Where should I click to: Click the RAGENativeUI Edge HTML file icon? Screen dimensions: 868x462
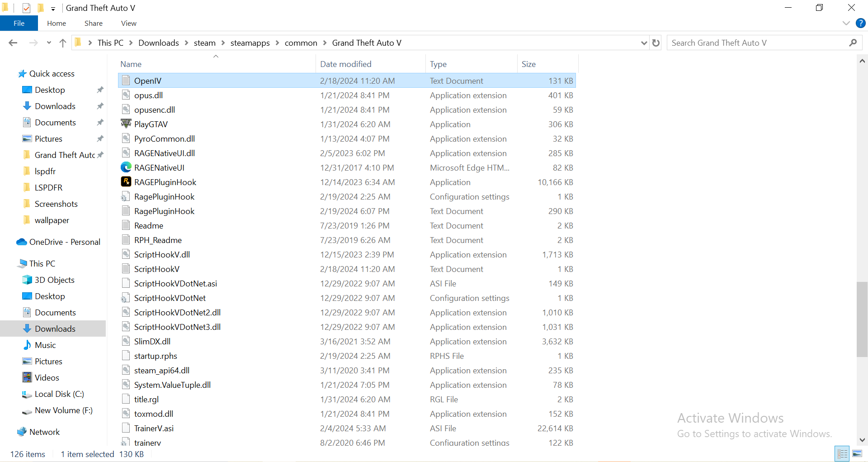click(x=126, y=167)
